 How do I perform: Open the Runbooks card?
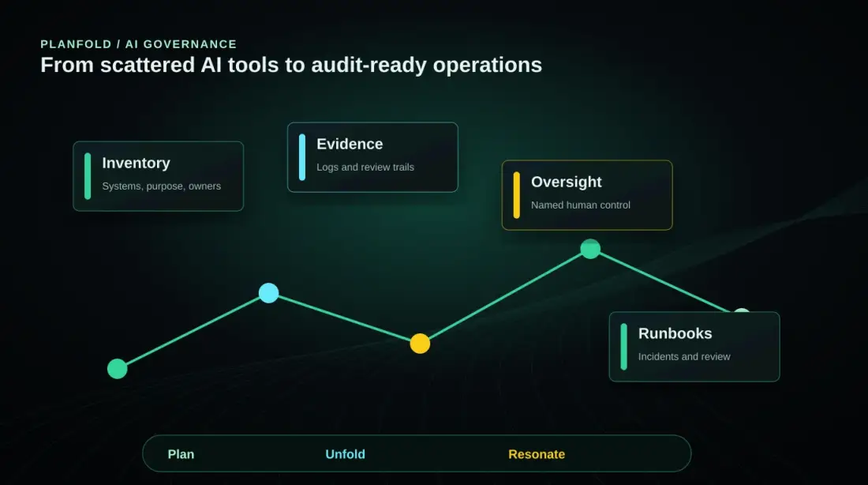click(x=694, y=347)
